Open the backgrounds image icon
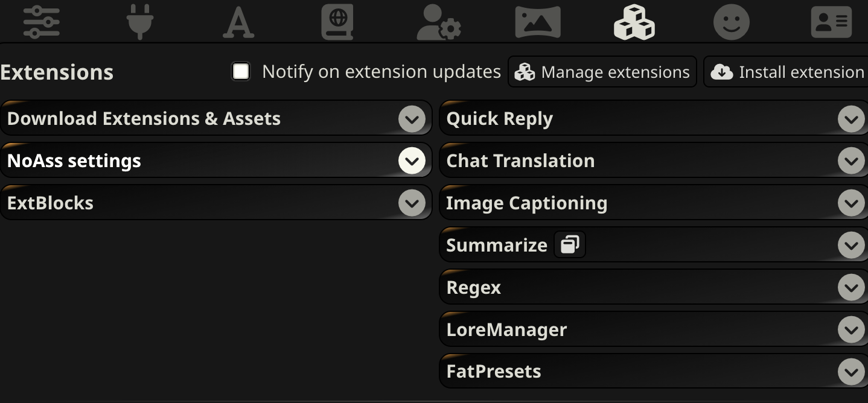 click(537, 22)
